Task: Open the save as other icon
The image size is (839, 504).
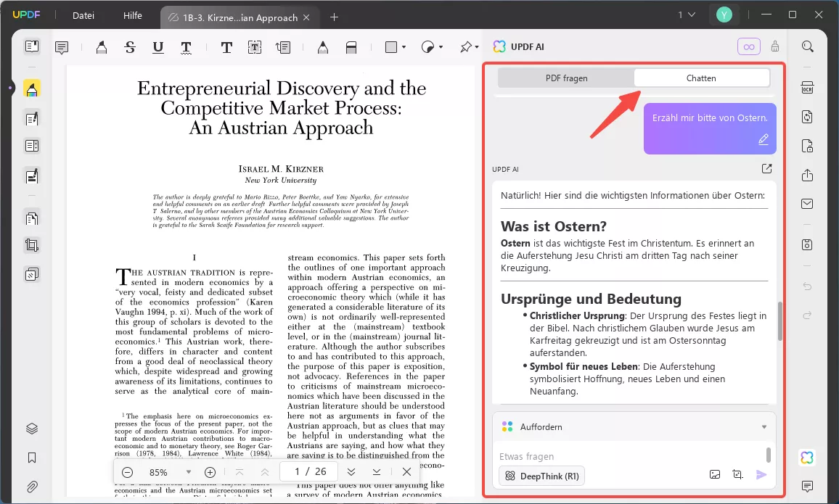Action: pyautogui.click(x=808, y=245)
